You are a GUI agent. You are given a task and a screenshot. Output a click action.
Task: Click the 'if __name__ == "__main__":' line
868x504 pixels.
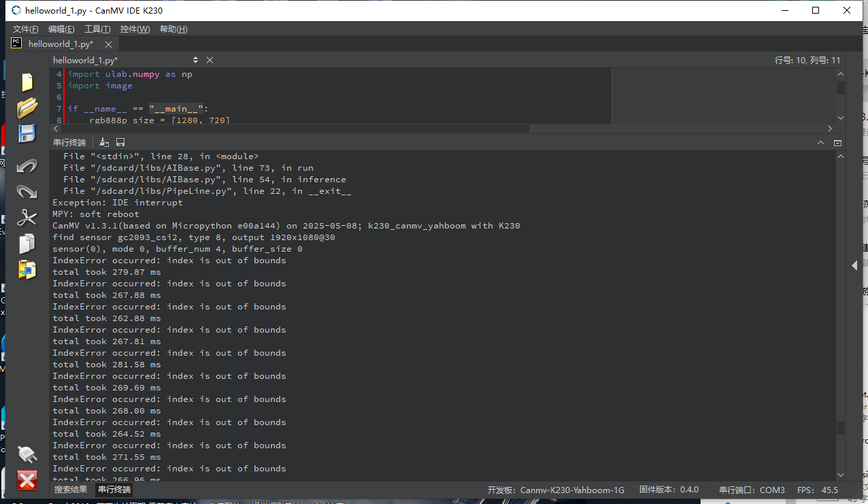pos(138,109)
